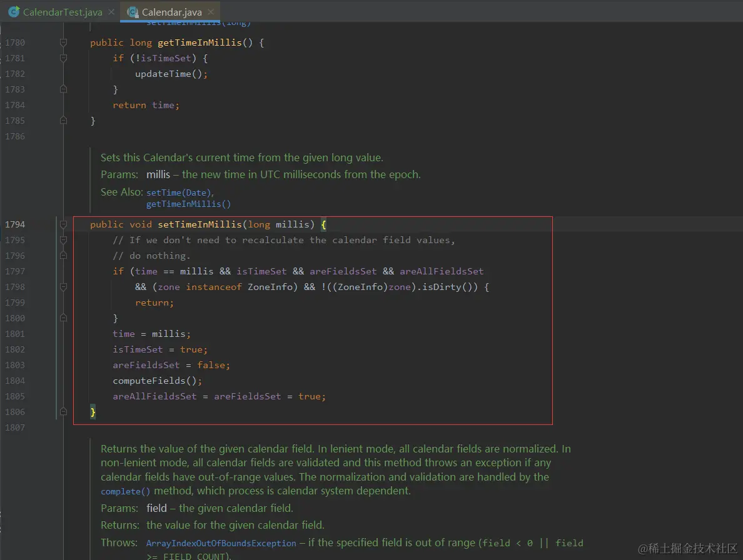Close the Calendar.java tab
743x560 pixels.
[211, 12]
